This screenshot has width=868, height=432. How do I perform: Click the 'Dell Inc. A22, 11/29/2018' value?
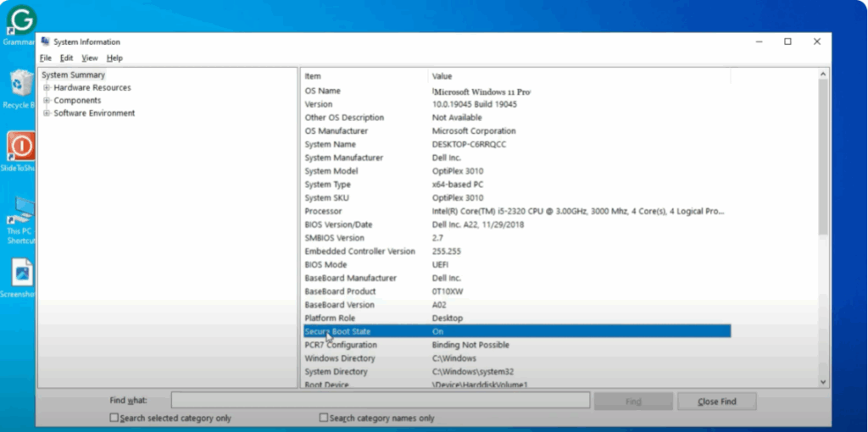[x=478, y=224]
